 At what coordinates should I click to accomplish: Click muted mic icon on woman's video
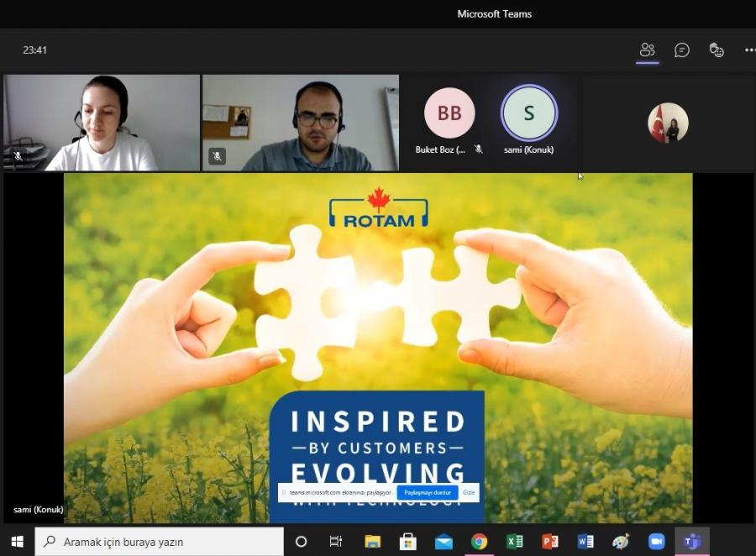click(18, 156)
